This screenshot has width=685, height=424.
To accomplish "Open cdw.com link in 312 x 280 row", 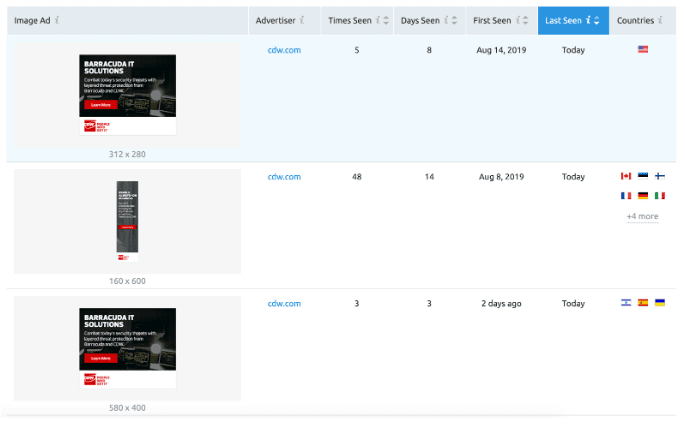I will click(x=284, y=50).
